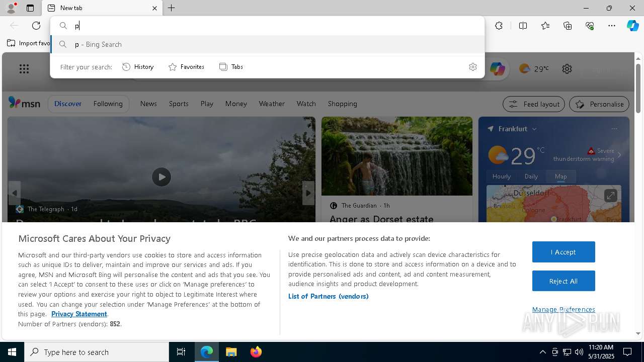Image resolution: width=644 pixels, height=362 pixels.
Task: Open the Weather section
Action: pos(272,104)
